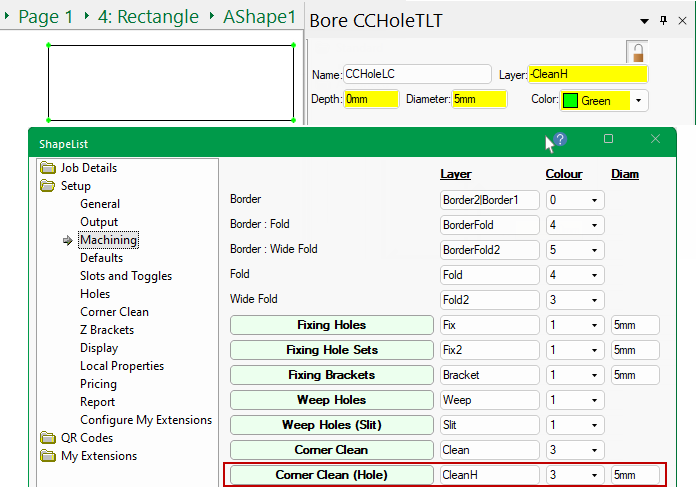Click the pin icon in Bore panel
This screenshot has height=487, width=696.
pyautogui.click(x=663, y=21)
